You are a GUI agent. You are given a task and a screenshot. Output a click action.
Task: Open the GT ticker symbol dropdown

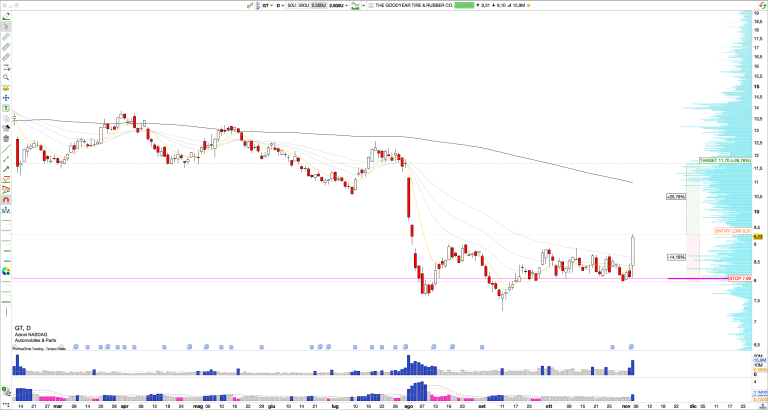(x=267, y=6)
